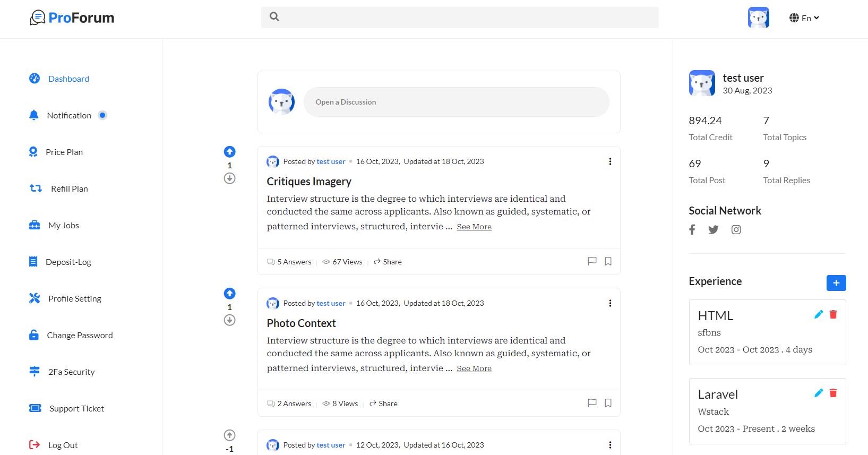Open language selector dropdown
Viewport: 868px width, 455px height.
[804, 18]
